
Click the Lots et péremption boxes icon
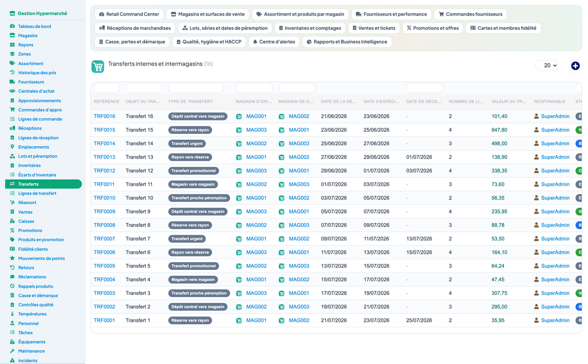12,156
